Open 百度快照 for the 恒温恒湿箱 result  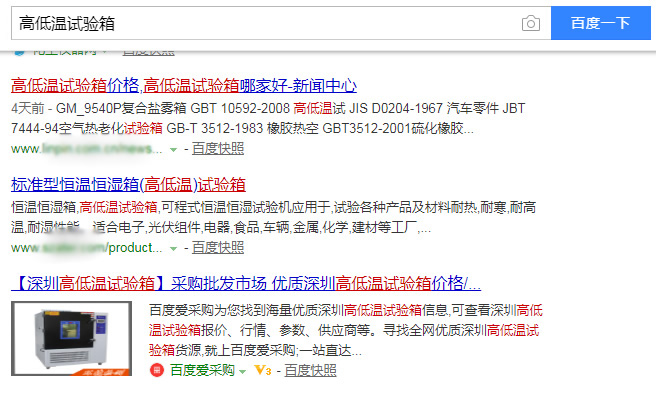pos(218,248)
